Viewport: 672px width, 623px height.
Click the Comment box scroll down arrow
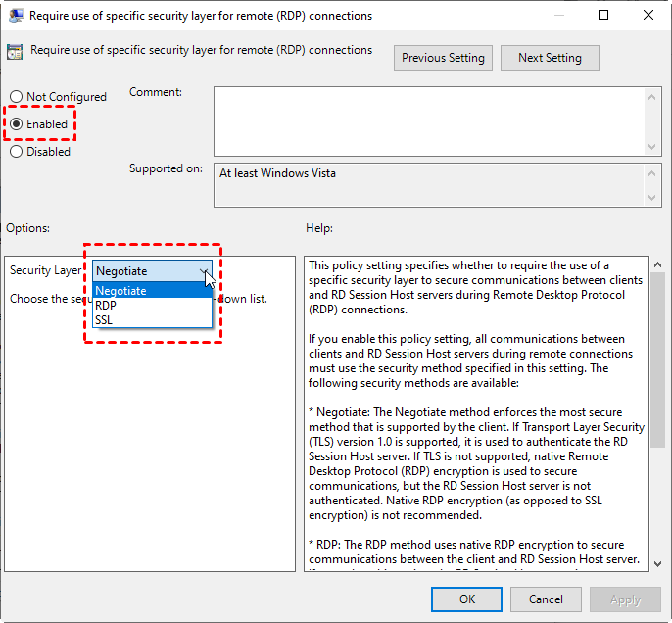pyautogui.click(x=651, y=147)
